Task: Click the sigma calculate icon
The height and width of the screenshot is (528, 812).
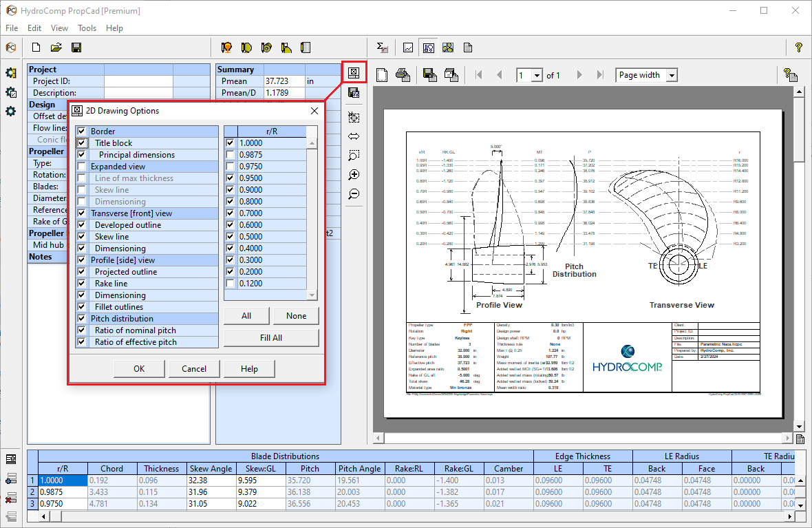Action: (x=382, y=47)
